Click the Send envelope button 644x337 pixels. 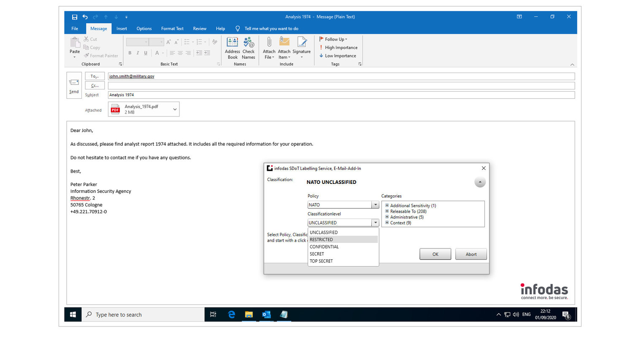[x=74, y=85]
